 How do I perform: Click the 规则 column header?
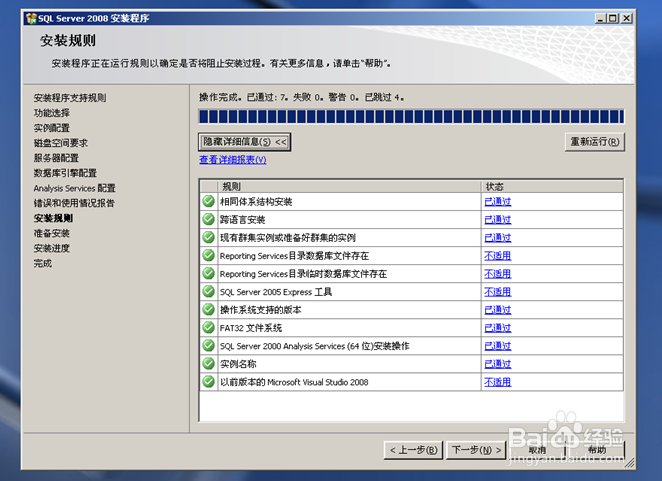pyautogui.click(x=349, y=186)
